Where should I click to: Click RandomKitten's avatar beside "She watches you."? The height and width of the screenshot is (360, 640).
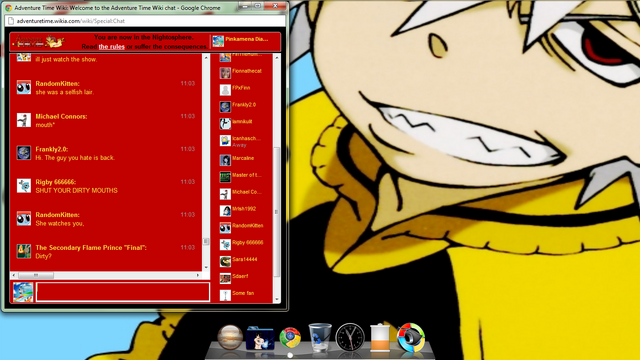click(x=24, y=218)
